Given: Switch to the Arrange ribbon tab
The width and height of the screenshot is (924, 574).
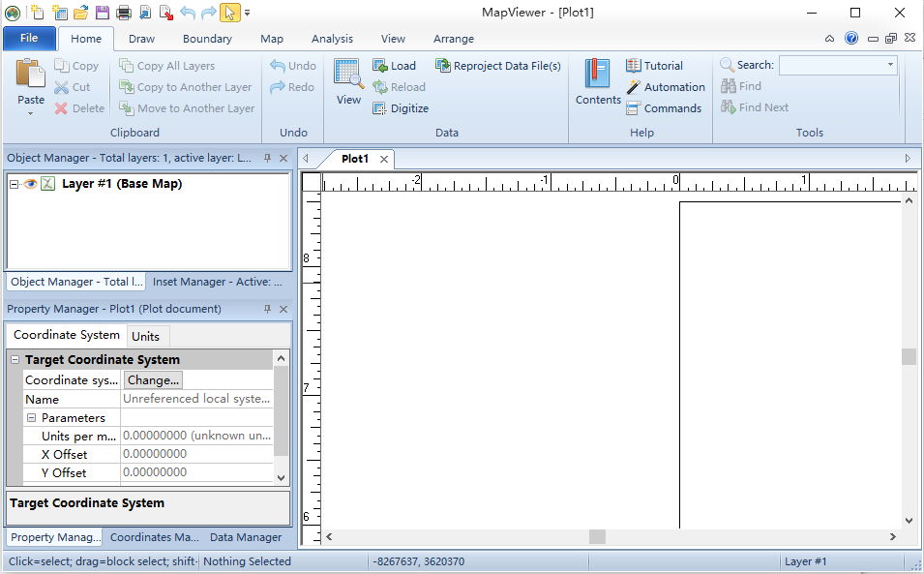Looking at the screenshot, I should (453, 39).
